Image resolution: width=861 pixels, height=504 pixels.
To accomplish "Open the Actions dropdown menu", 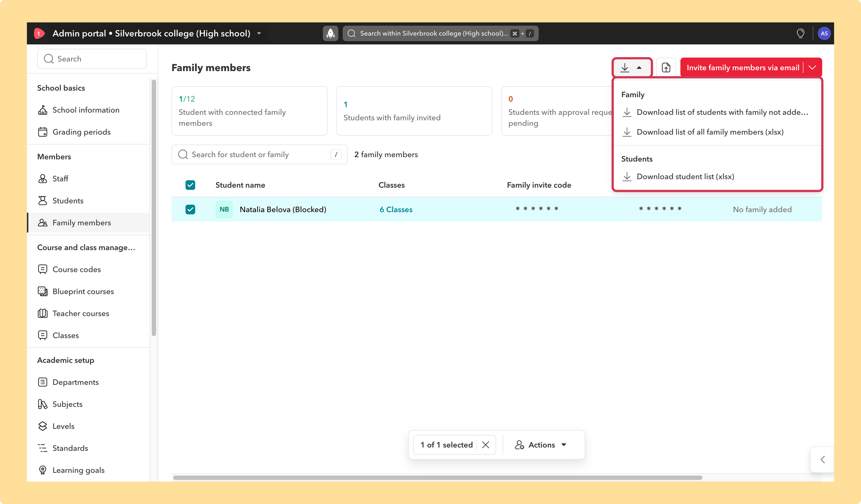I will click(x=541, y=445).
